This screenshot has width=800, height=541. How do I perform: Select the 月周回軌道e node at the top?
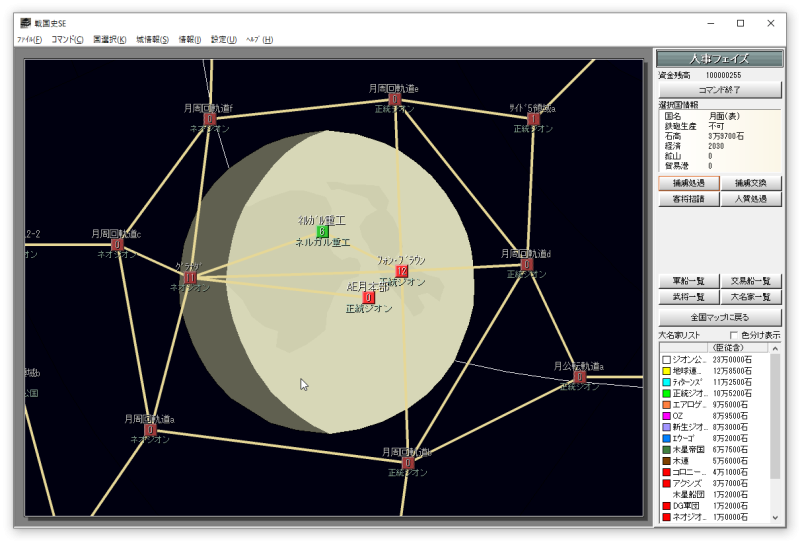point(394,99)
